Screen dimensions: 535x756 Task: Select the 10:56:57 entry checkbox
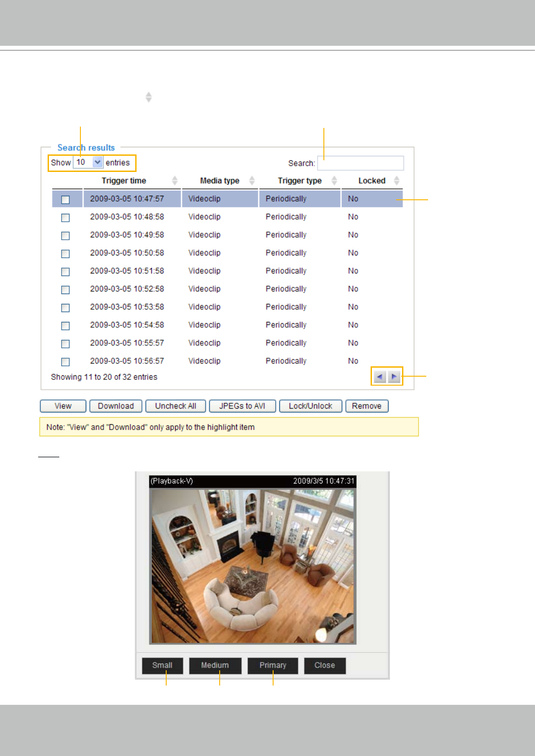[66, 361]
